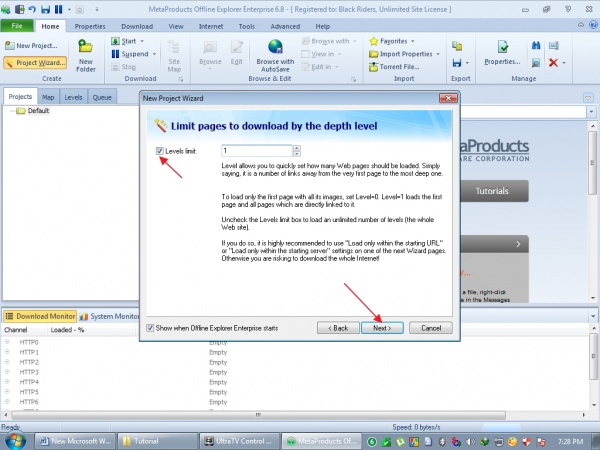Expand the Suspend dropdown arrow
Viewport: 600px width, 450px height.
(x=154, y=54)
